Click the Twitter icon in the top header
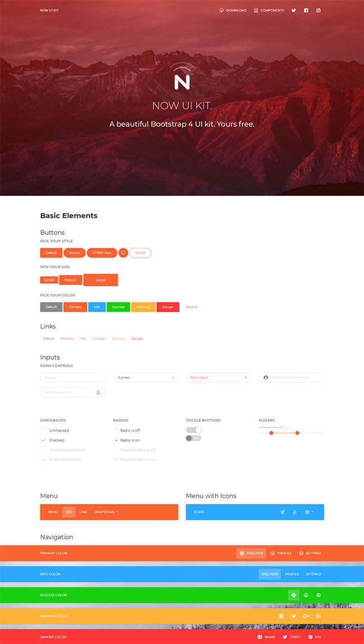Screen dimensions: 364x644 tap(293, 10)
